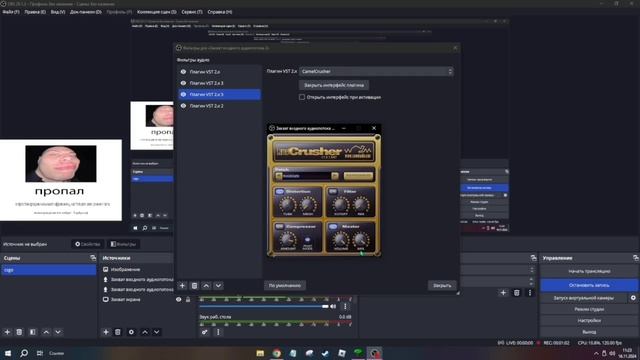
Task: Open audio mixer menu dots beside gears icon
Action: pos(218,332)
